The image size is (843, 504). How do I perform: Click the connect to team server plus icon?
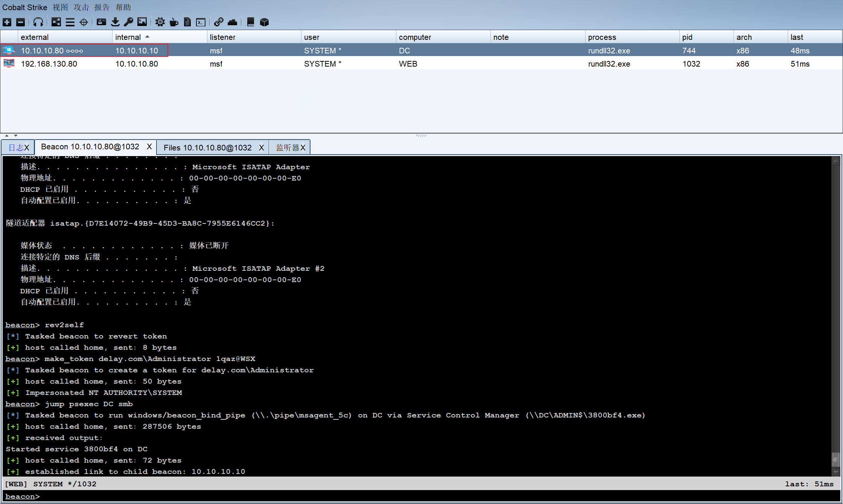[x=7, y=22]
